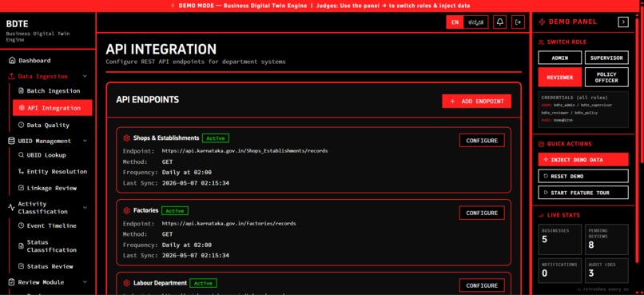Switch language to Kannada
644x295 pixels.
475,22
